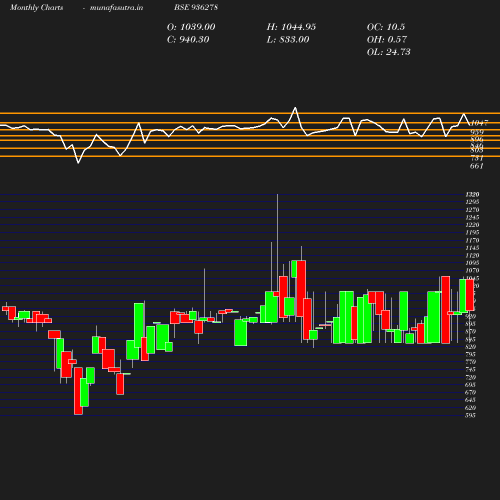Click the high value "H: 1044.95"
The height and width of the screenshot is (500, 500).
point(291,27)
